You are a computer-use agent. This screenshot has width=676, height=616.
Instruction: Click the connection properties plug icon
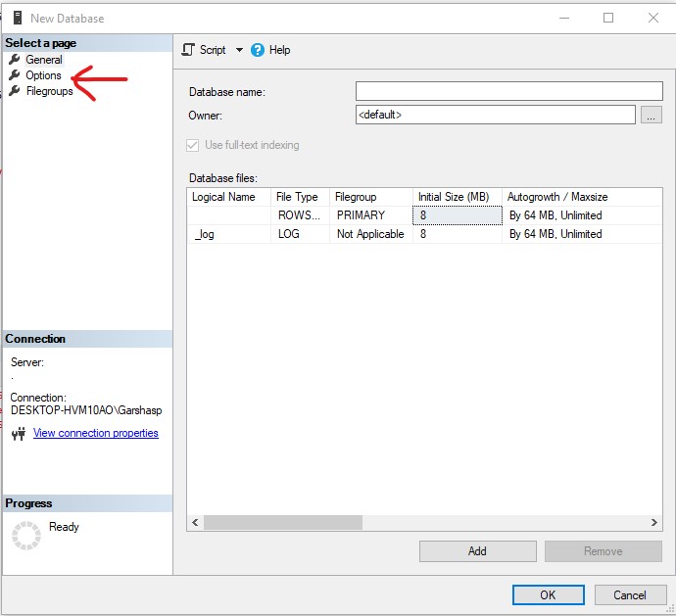[18, 434]
